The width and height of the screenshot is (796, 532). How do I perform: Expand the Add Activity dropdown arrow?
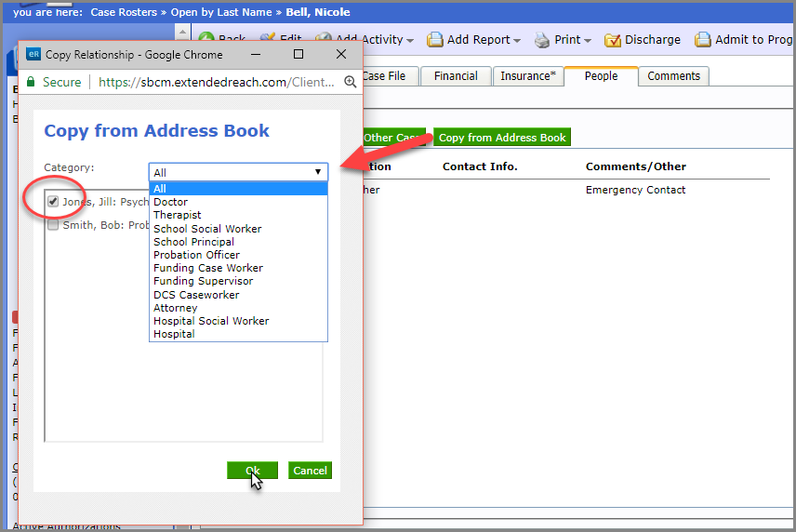click(410, 41)
